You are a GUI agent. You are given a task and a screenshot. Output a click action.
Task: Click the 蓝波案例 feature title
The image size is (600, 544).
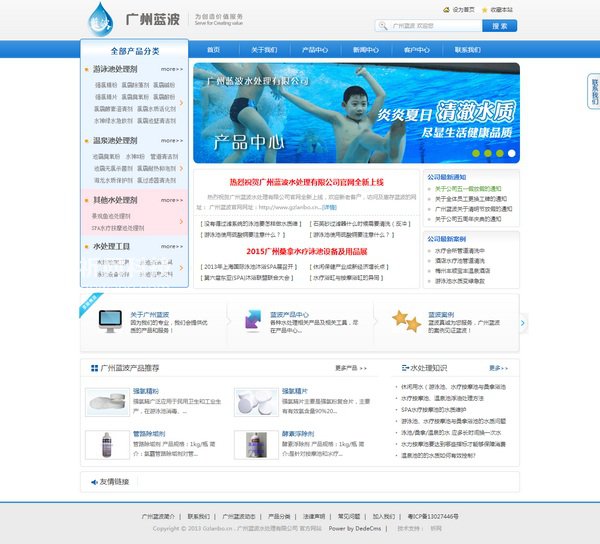point(441,314)
